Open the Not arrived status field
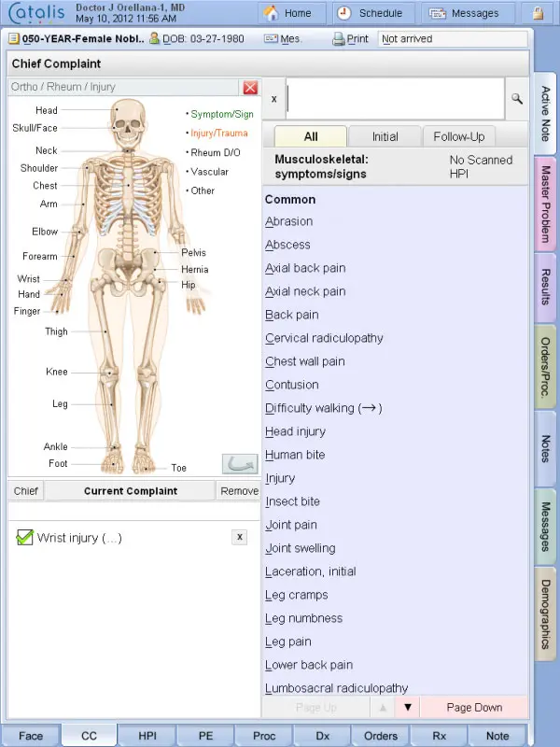The image size is (560, 747). 453,39
